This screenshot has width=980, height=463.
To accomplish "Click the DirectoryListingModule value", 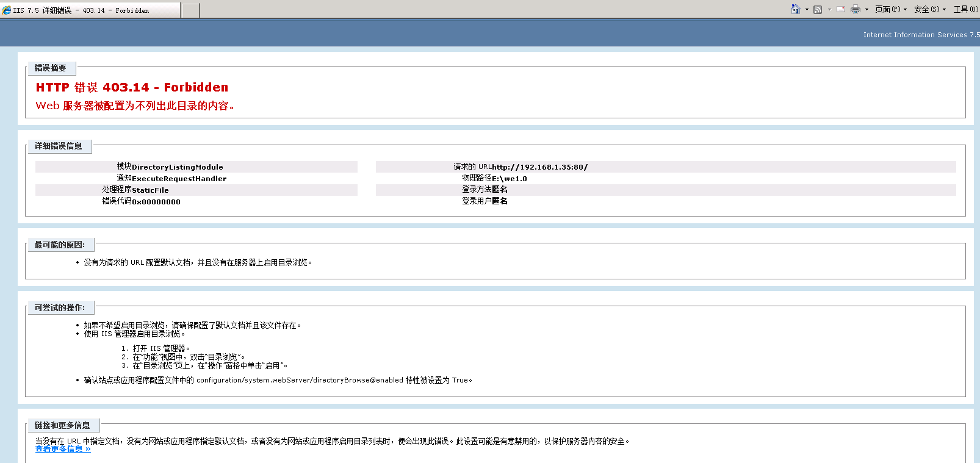I will coord(178,167).
